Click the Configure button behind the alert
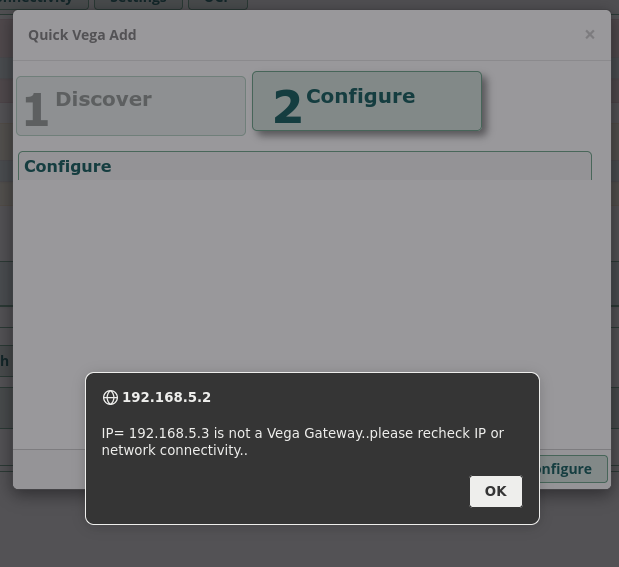619x567 pixels. pyautogui.click(x=573, y=469)
